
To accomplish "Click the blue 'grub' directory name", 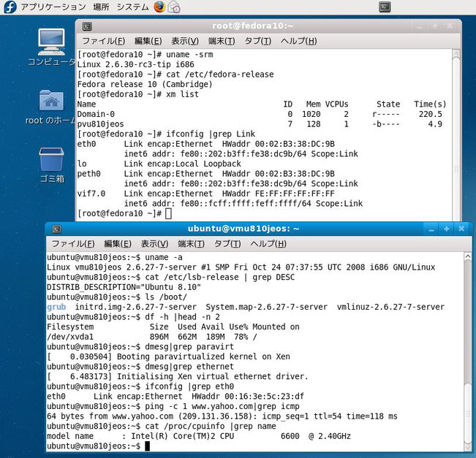I will (56, 307).
